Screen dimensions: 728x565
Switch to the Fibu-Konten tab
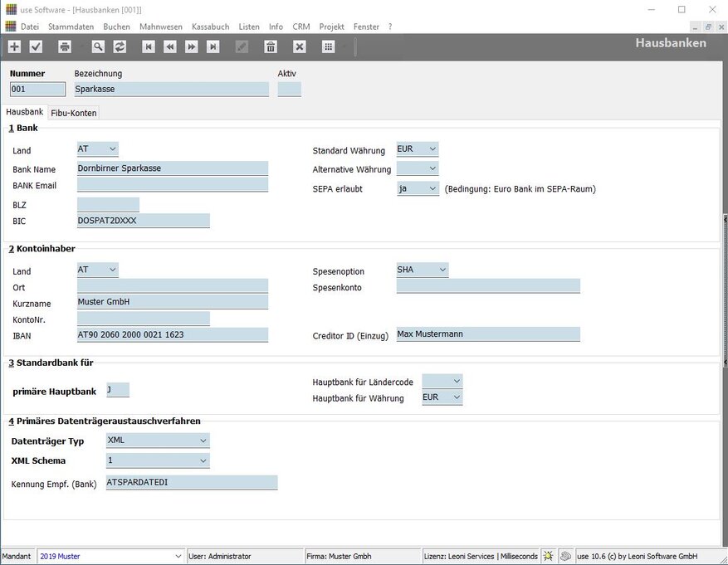point(74,113)
